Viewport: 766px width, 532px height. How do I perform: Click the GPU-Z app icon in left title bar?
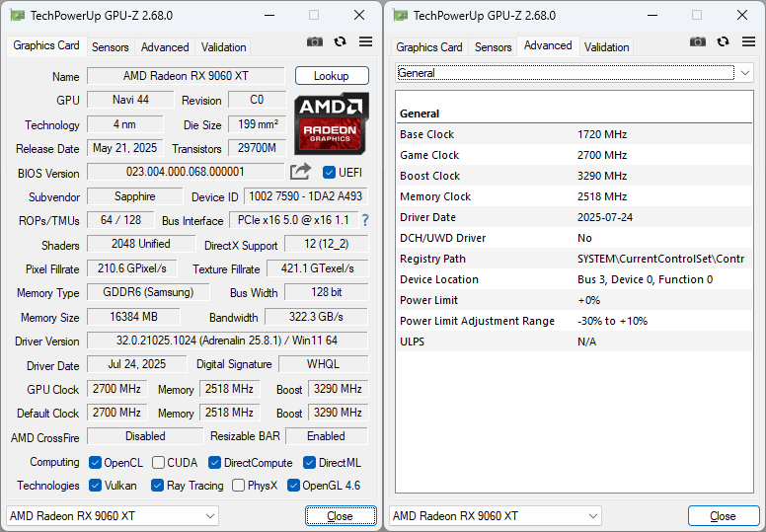18,16
